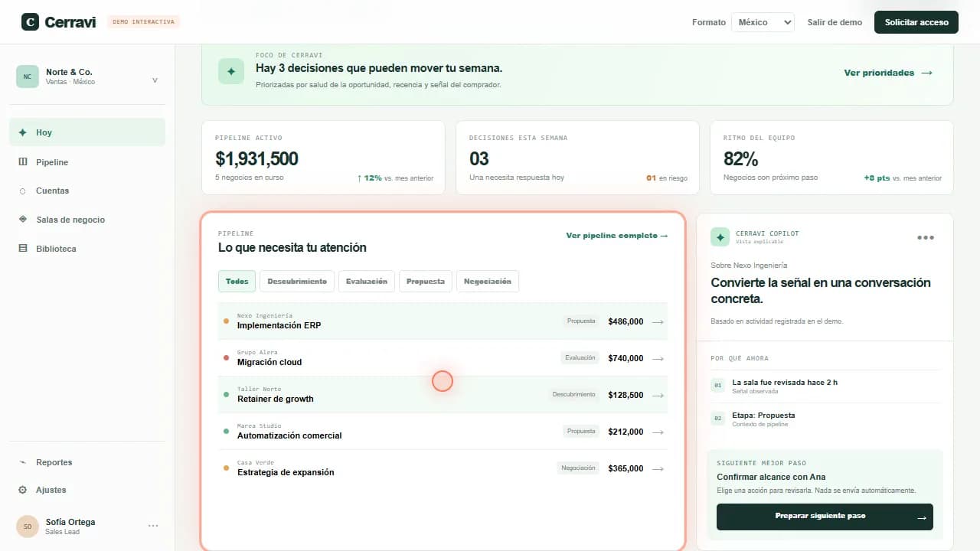
Task: Click the Biblioteca icon in sidebar
Action: [23, 249]
